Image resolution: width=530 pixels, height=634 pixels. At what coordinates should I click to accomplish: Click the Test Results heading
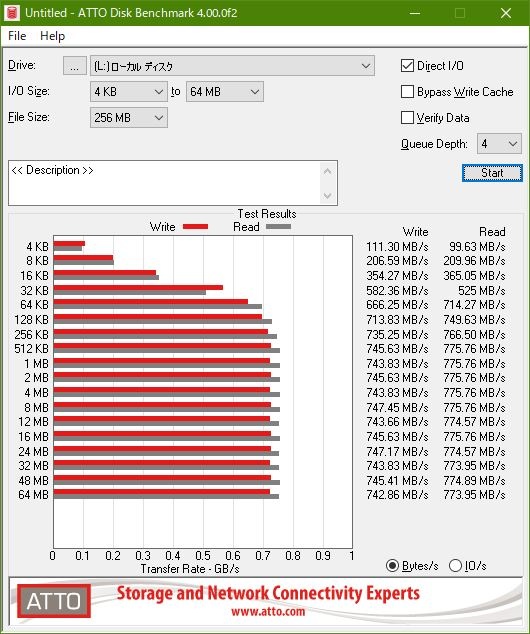267,213
